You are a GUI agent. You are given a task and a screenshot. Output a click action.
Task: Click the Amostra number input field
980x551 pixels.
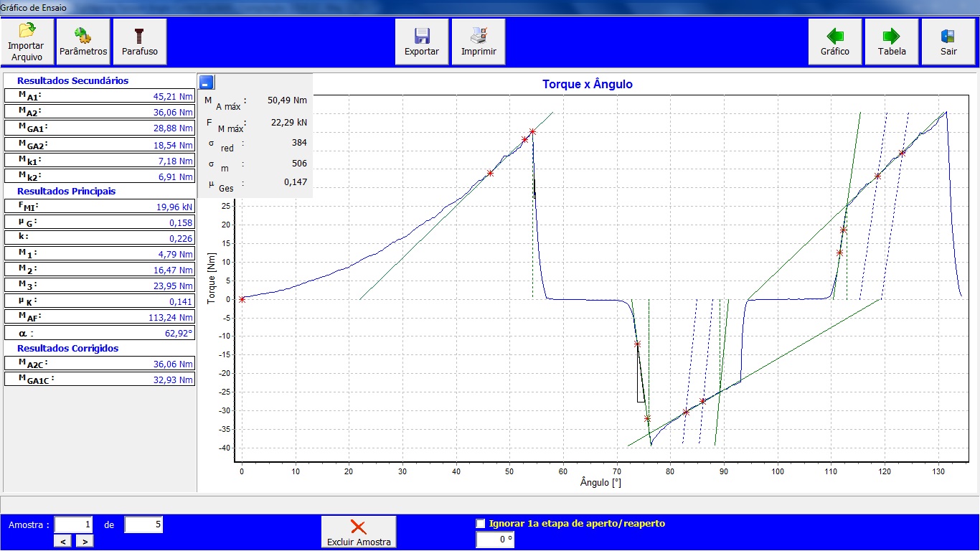(x=74, y=525)
